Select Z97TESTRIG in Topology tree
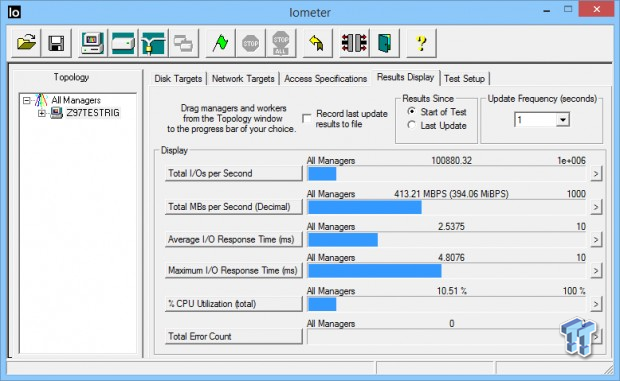The height and width of the screenshot is (381, 620). 93,113
